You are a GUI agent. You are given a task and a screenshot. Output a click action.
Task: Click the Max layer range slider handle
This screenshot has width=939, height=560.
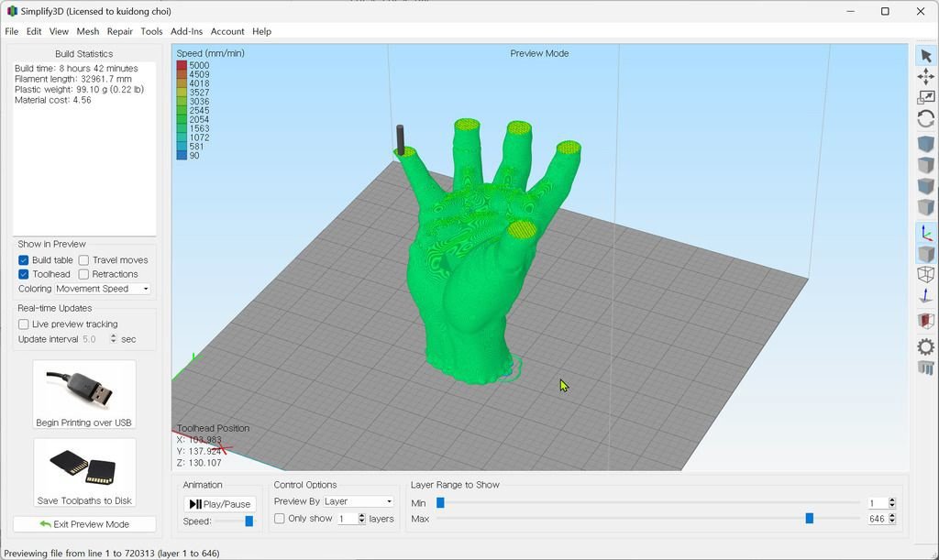tap(809, 519)
